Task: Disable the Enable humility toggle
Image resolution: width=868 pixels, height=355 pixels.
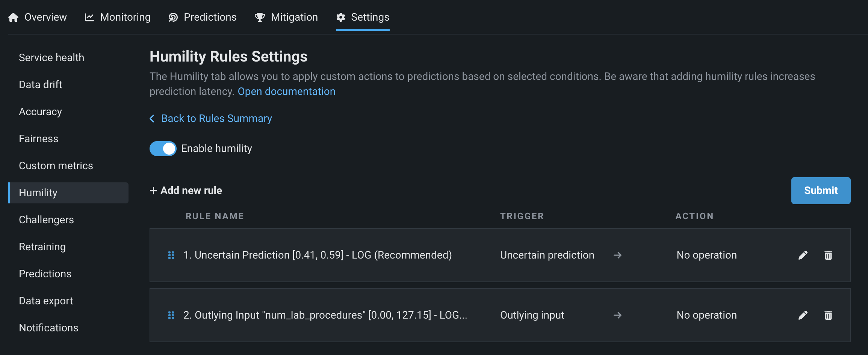Action: coord(163,149)
